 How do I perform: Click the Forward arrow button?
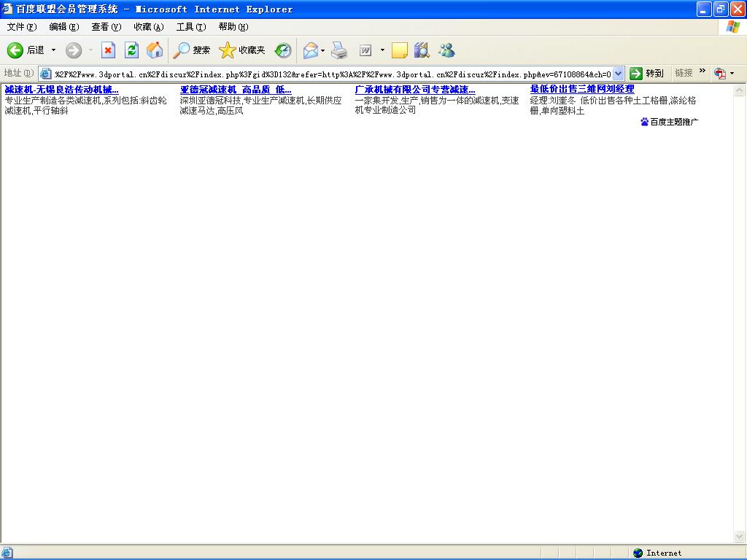[x=74, y=50]
